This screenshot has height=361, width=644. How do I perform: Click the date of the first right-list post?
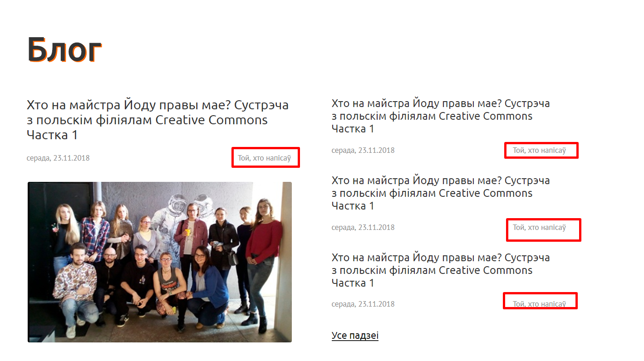(363, 150)
